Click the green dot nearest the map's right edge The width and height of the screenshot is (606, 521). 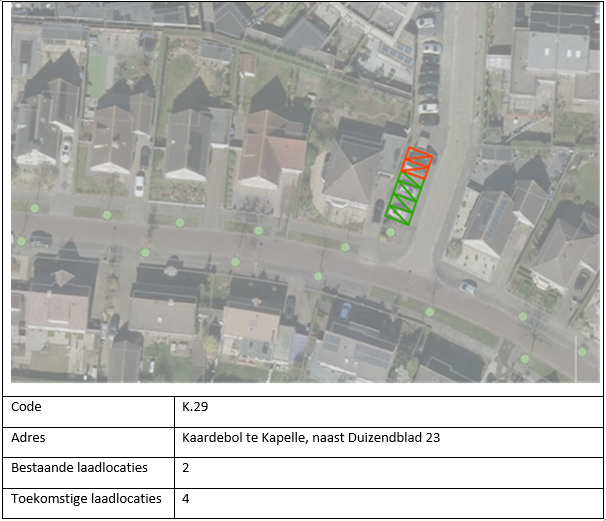pyautogui.click(x=583, y=351)
